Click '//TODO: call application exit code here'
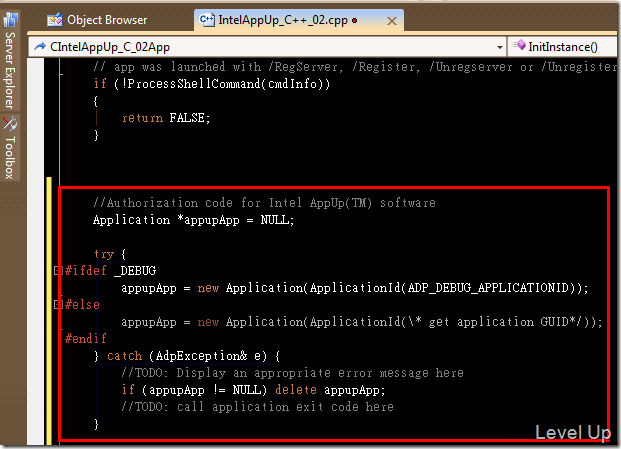The height and width of the screenshot is (449, 621). click(x=257, y=407)
